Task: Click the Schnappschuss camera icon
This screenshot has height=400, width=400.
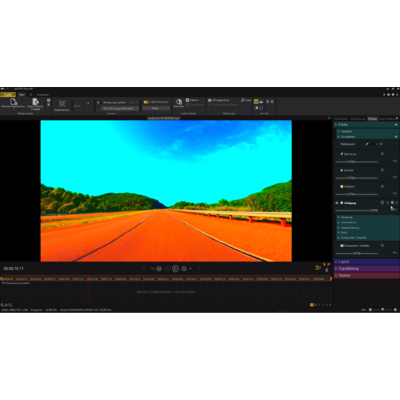Action: point(210,100)
